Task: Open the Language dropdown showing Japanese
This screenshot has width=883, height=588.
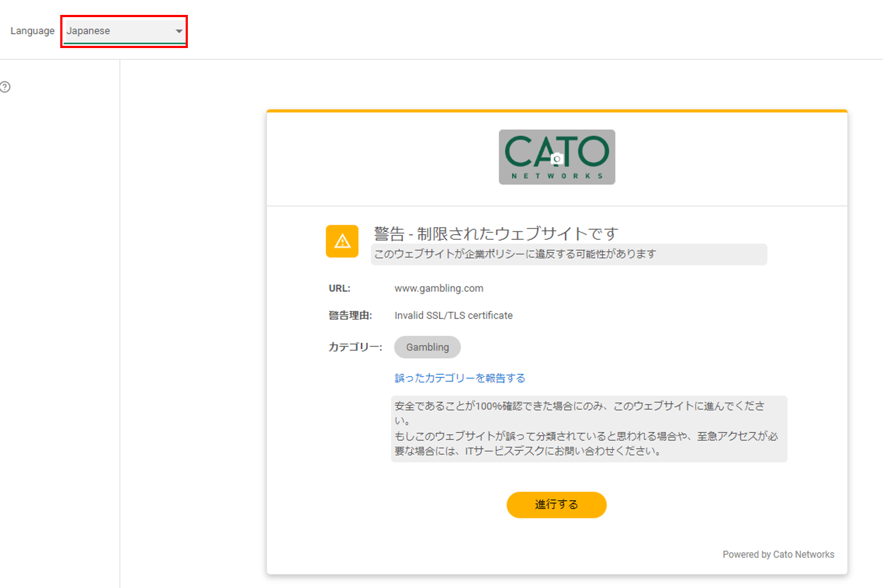Action: (124, 31)
